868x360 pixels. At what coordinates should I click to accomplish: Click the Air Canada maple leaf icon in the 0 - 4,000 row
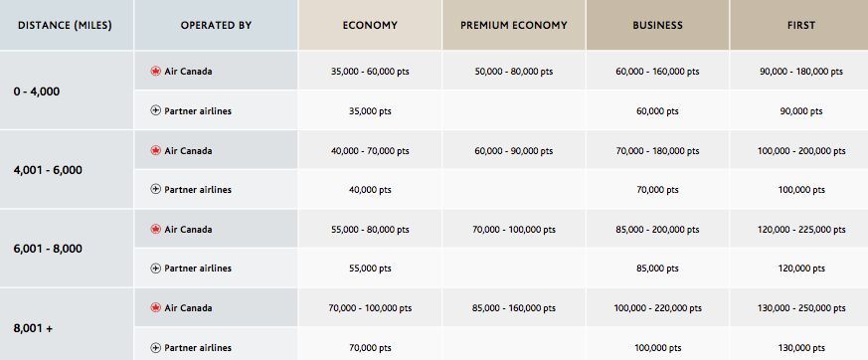[x=155, y=72]
